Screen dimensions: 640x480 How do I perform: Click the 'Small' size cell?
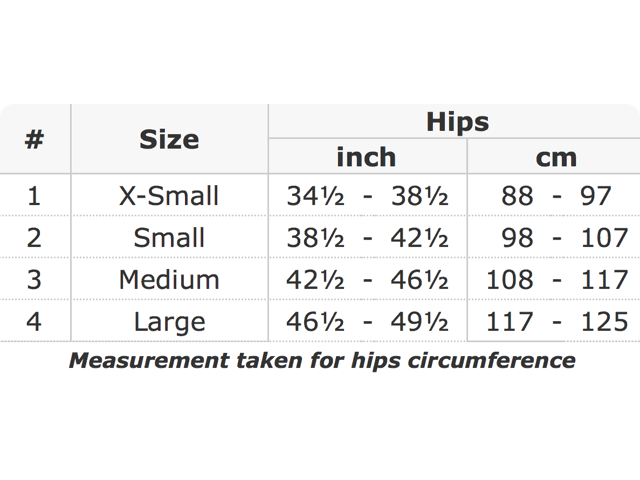169,237
